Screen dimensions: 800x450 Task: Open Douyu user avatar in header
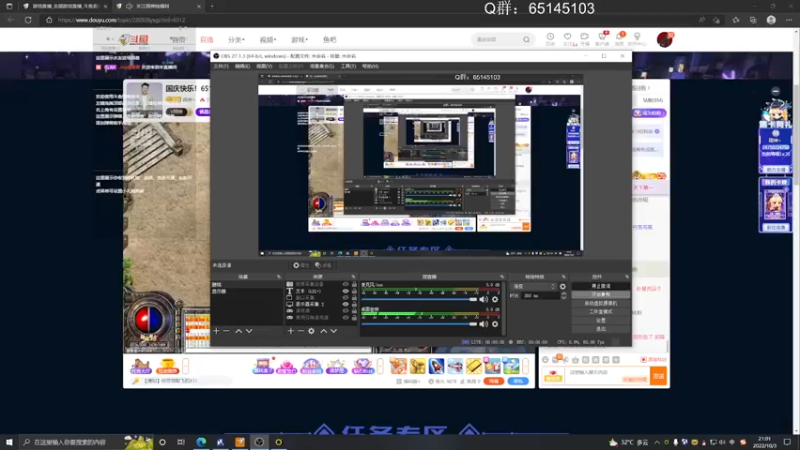click(665, 39)
